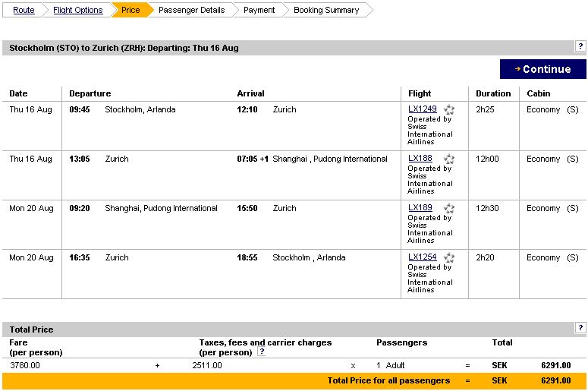Open flight LX1254 details link
Viewport: 588px width, 391px height.
tap(423, 257)
